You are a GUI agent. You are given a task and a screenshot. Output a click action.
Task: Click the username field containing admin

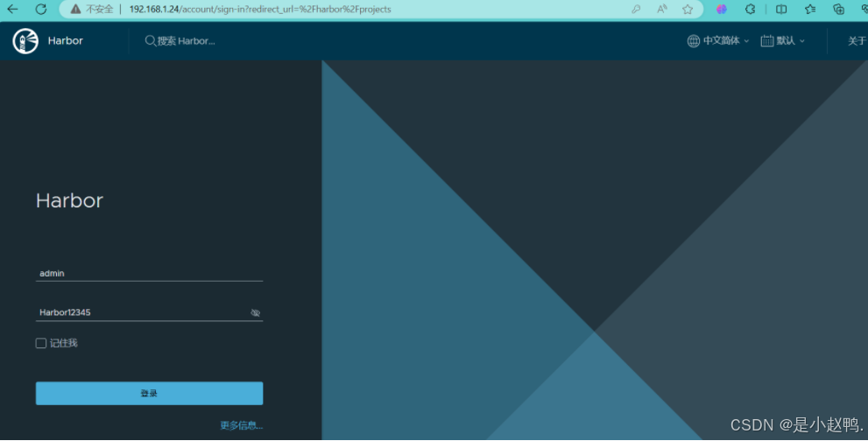pyautogui.click(x=150, y=273)
